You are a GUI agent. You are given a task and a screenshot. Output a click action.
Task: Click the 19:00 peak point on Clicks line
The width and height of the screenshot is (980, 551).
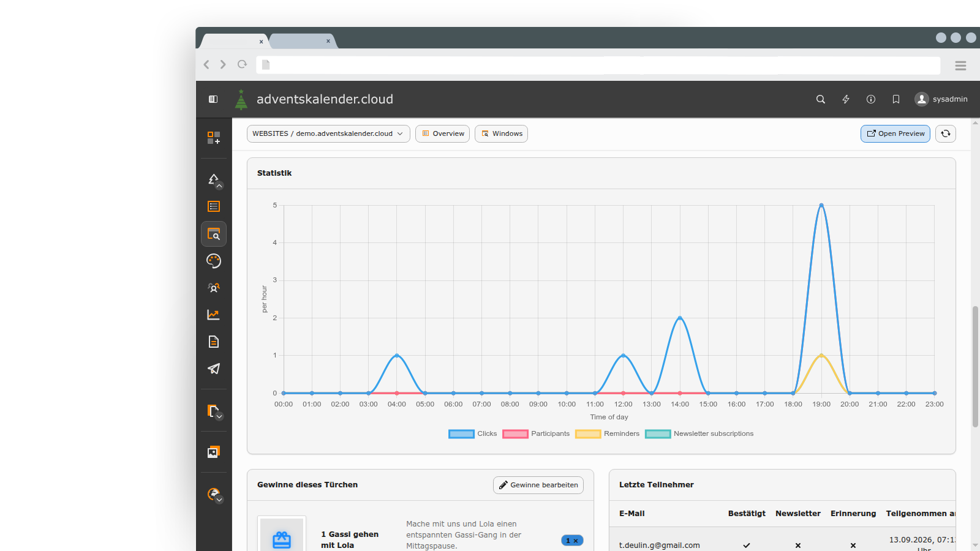click(x=821, y=205)
